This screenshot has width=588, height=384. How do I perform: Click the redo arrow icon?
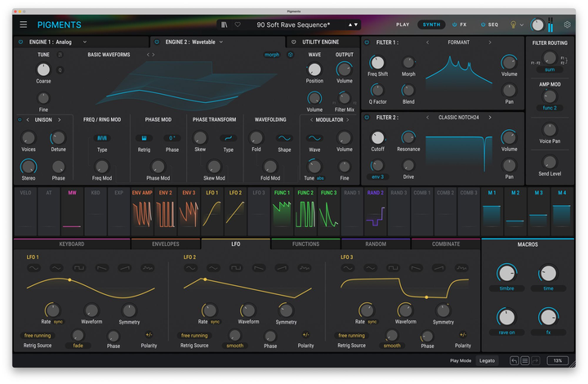pyautogui.click(x=535, y=361)
